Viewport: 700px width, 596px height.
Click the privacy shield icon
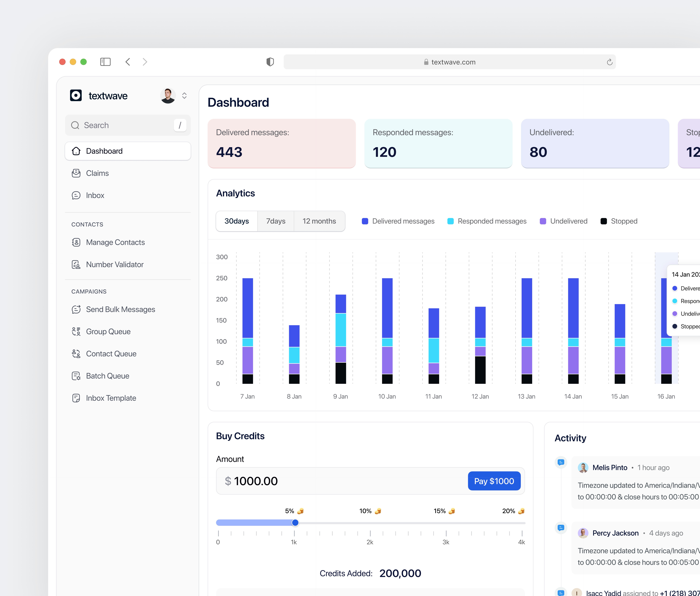pyautogui.click(x=270, y=62)
